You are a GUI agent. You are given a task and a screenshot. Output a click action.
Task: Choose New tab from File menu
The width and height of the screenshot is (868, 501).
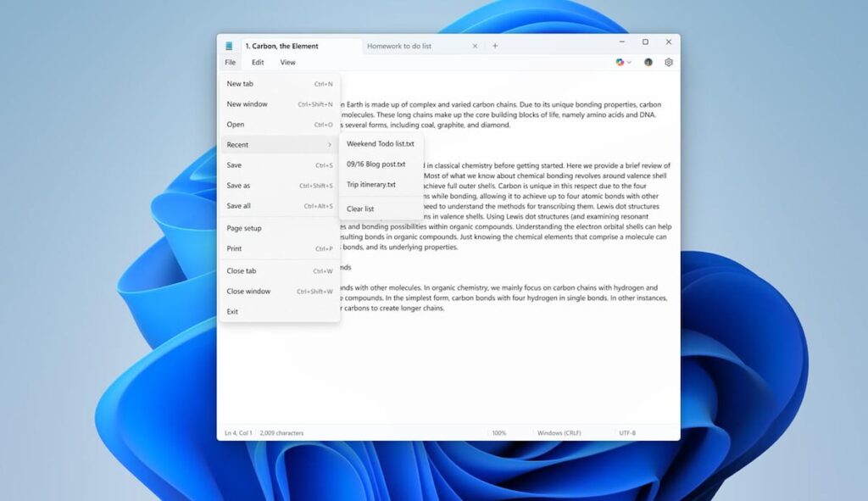click(280, 84)
